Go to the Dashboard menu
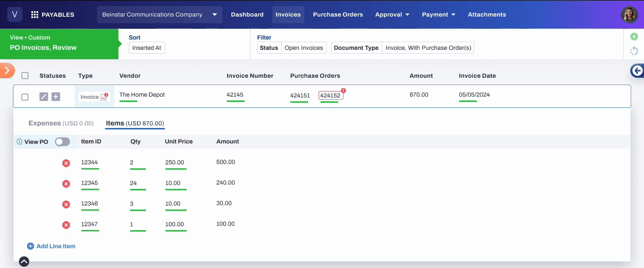Image resolution: width=644 pixels, height=268 pixels. coord(247,15)
